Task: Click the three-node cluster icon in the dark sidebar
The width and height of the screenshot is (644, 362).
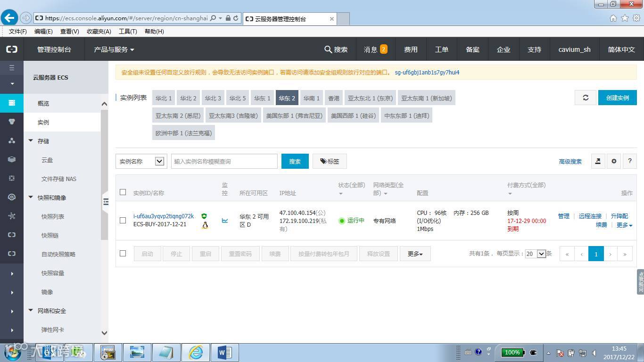Action: tap(12, 140)
